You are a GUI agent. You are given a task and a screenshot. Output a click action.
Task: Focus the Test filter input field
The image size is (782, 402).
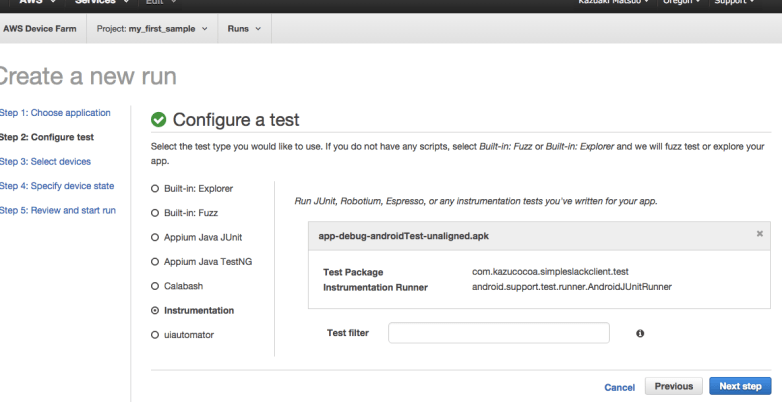[499, 333]
